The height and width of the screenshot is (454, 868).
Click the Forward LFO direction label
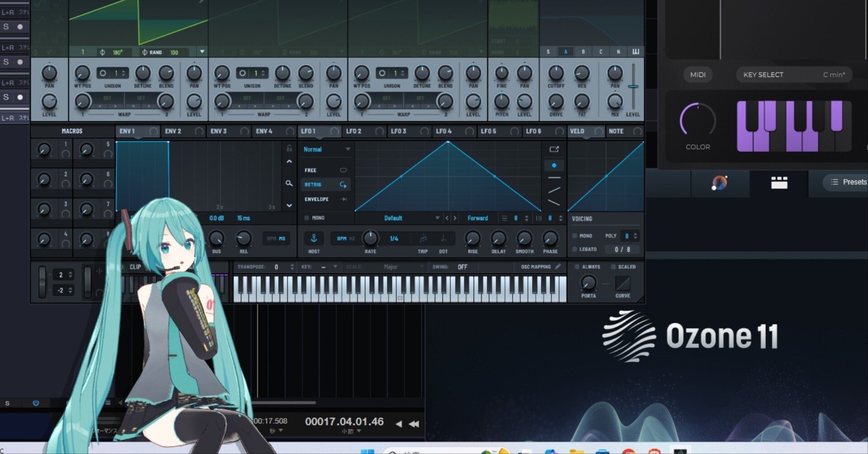(x=477, y=218)
